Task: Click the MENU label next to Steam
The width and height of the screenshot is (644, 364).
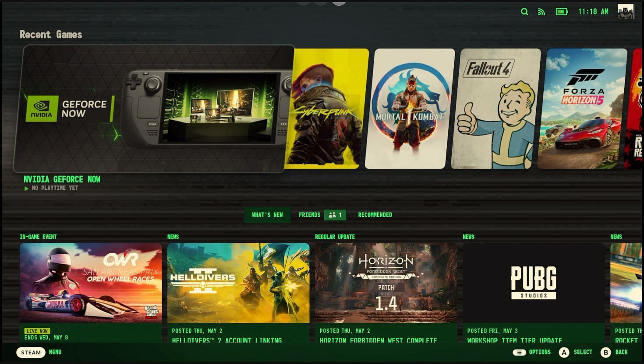Action: 55,352
